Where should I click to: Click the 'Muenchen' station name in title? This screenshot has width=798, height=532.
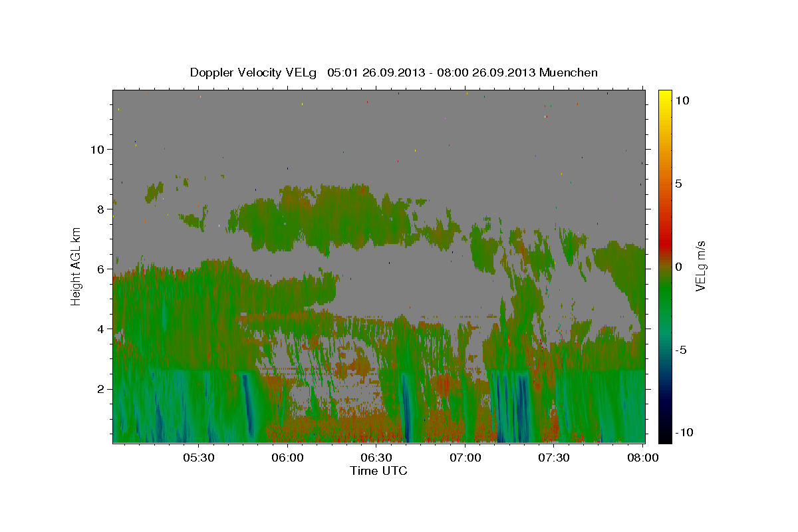pos(569,72)
